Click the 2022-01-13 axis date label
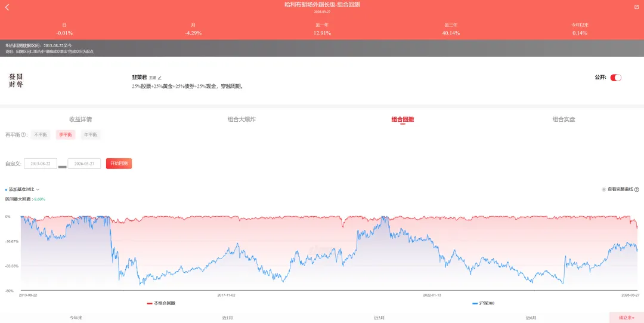Screen dimensions: 644x323 (432, 295)
